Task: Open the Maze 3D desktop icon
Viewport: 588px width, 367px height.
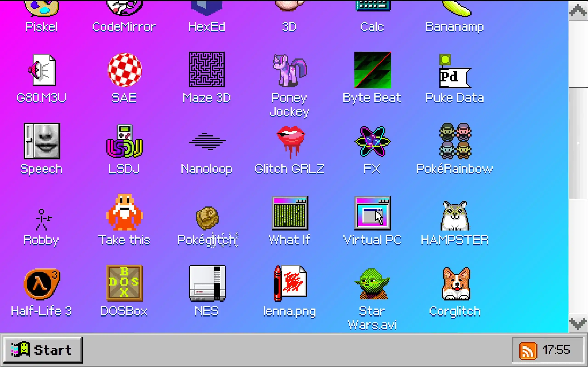Action: [x=206, y=70]
